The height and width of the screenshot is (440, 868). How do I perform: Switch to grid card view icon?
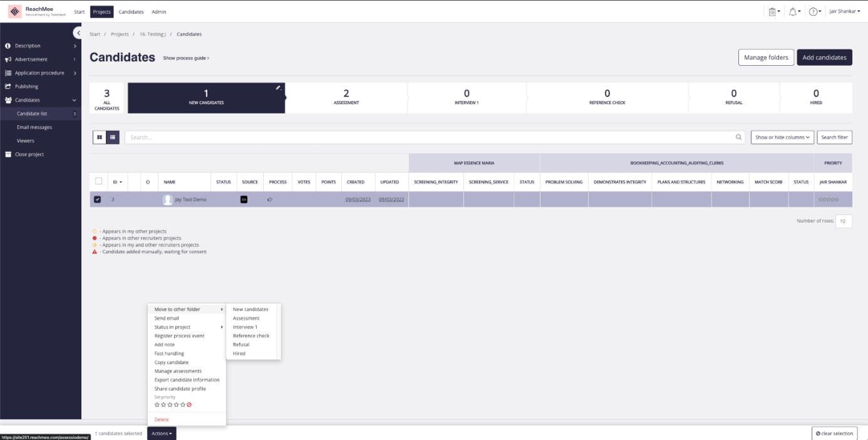(x=100, y=137)
